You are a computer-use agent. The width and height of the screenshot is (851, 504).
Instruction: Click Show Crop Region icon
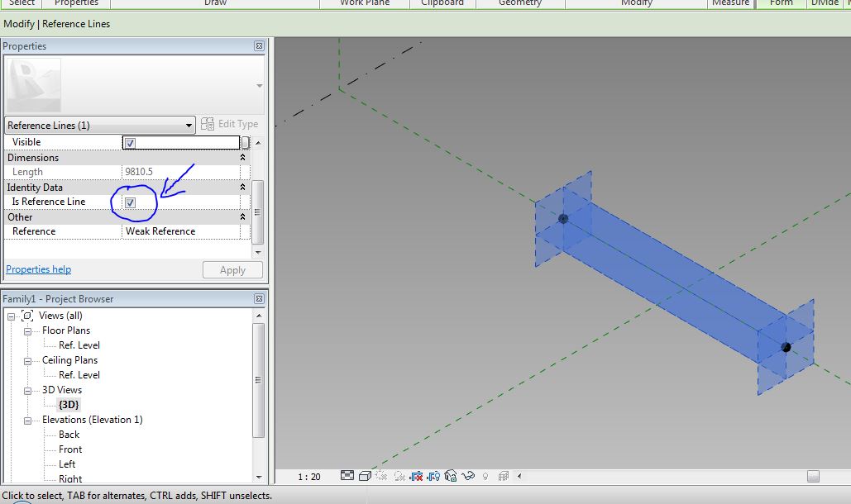tap(433, 476)
